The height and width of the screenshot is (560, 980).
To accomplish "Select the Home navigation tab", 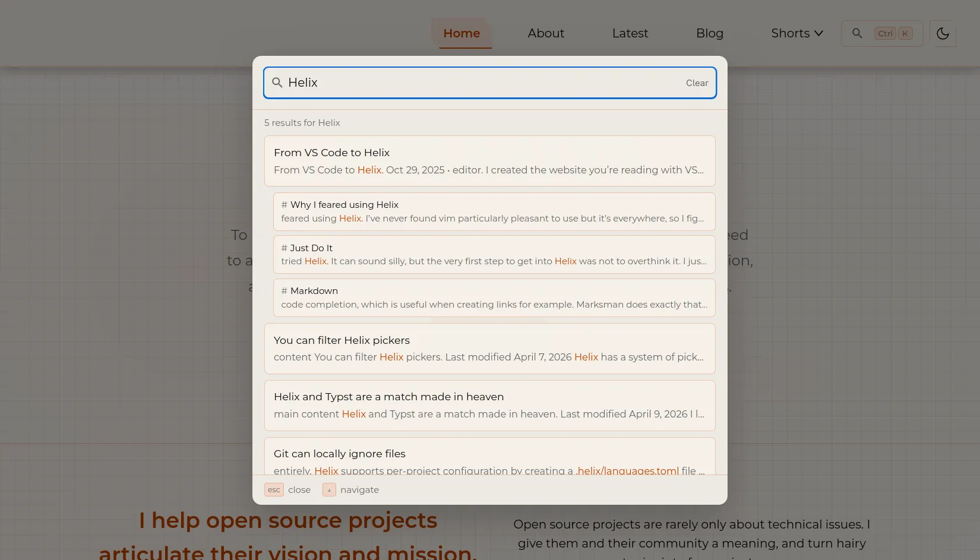I will pos(461,33).
